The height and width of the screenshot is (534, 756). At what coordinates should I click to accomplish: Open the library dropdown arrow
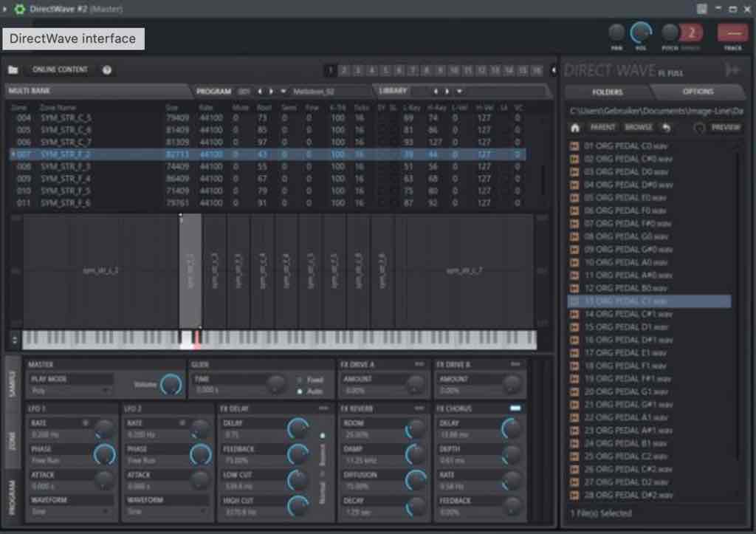point(459,91)
